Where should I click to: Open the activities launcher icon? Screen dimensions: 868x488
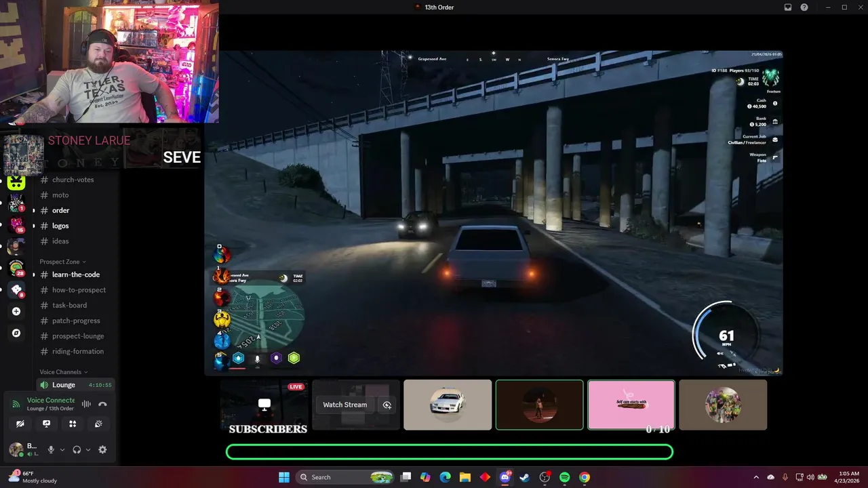point(73,424)
